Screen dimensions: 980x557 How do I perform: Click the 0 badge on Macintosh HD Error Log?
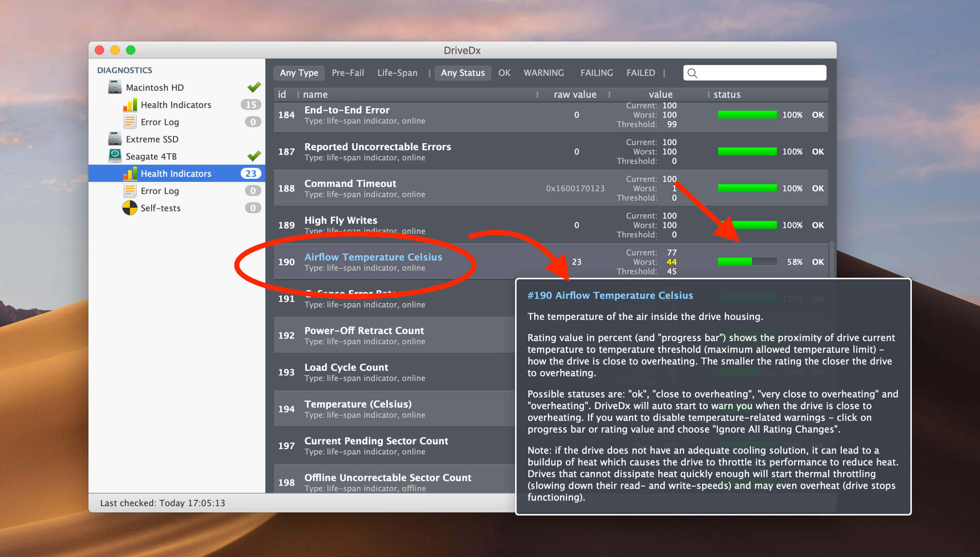tap(253, 122)
